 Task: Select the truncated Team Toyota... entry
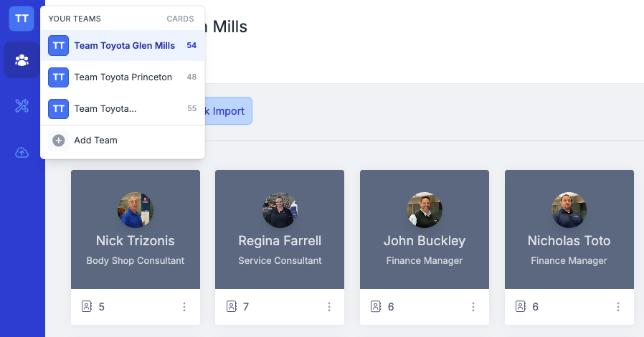point(123,109)
